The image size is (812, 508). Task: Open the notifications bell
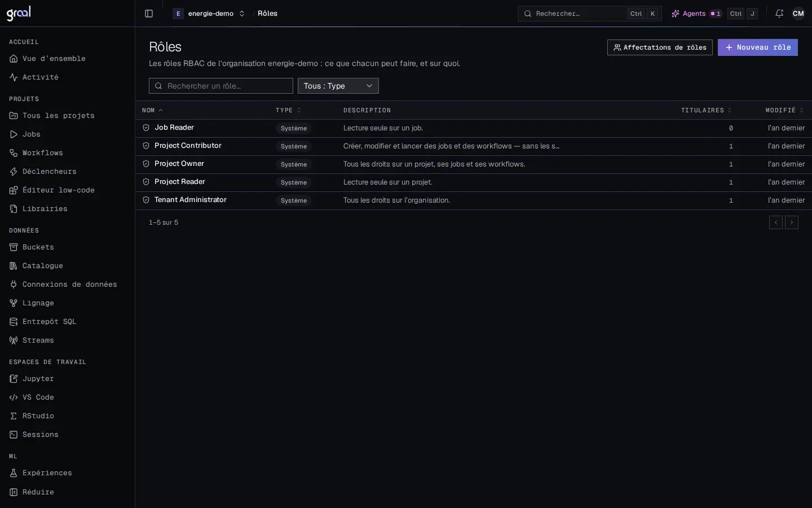tap(779, 14)
